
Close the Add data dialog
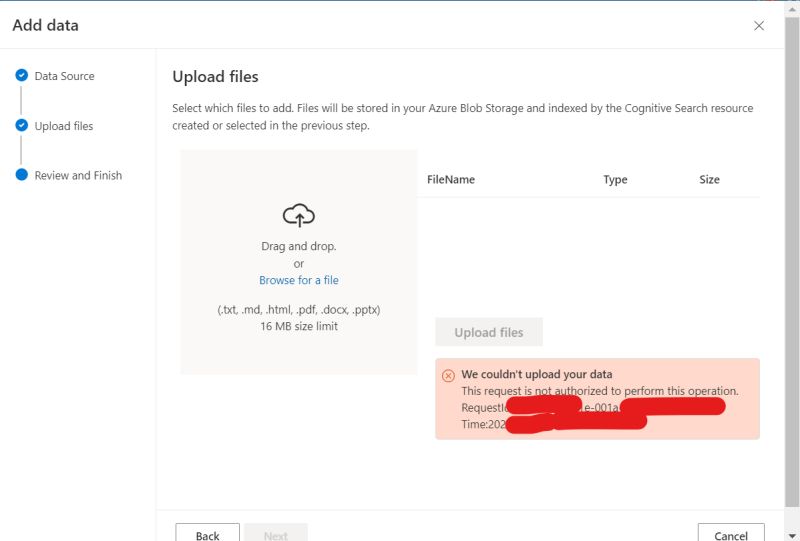click(759, 26)
